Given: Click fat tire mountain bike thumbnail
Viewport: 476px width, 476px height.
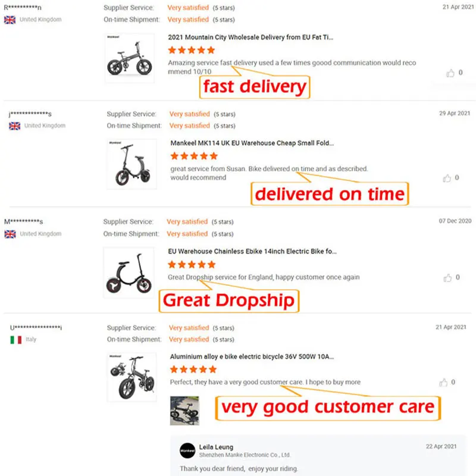Looking at the screenshot, I should click(129, 58).
